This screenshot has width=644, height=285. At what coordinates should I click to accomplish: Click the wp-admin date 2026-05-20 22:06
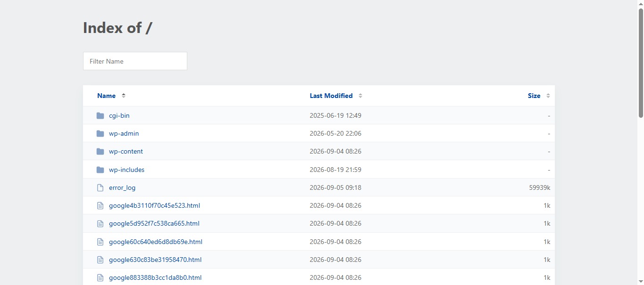point(335,133)
